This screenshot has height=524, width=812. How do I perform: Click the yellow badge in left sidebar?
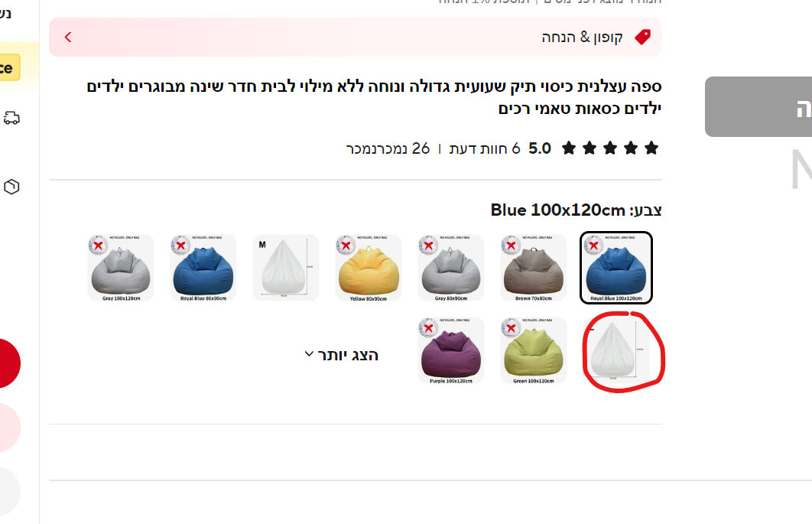point(9,67)
